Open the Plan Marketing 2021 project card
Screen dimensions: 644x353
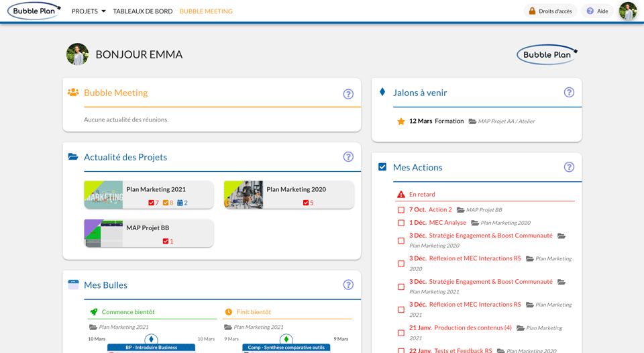pyautogui.click(x=149, y=195)
